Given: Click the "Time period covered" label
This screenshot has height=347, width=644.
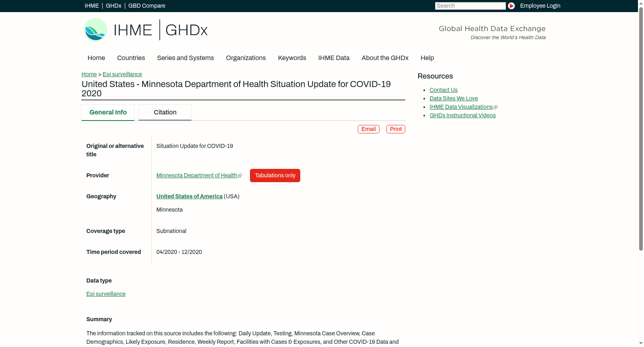Looking at the screenshot, I should coord(114,252).
